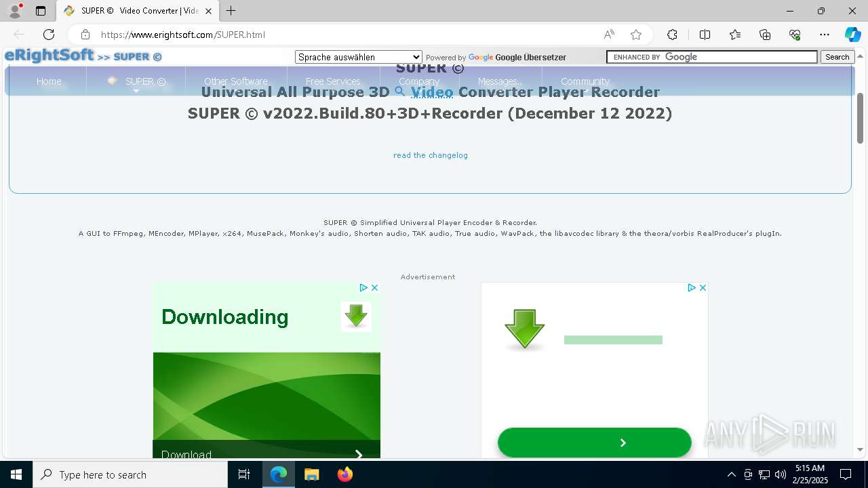
Task: Open Task View on the taskbar
Action: point(244,474)
